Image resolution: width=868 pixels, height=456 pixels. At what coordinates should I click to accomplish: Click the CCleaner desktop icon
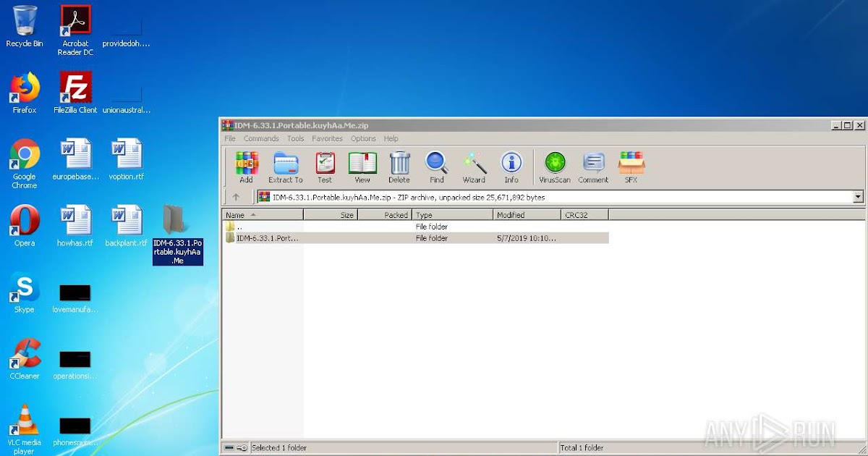[25, 359]
